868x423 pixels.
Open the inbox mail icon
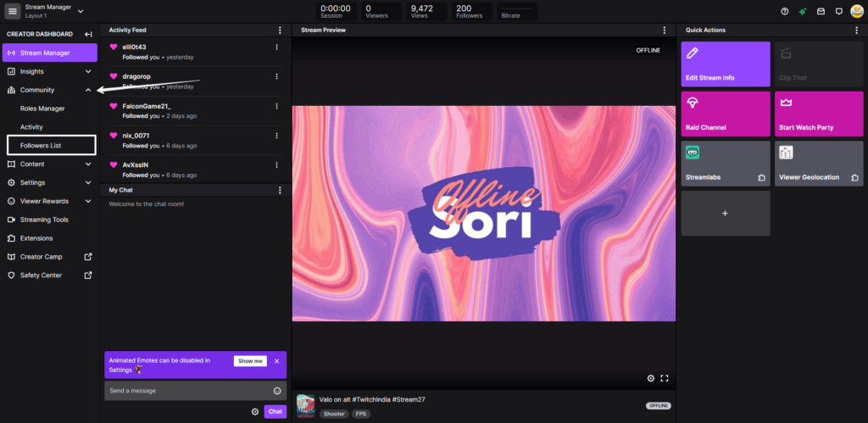pyautogui.click(x=821, y=11)
